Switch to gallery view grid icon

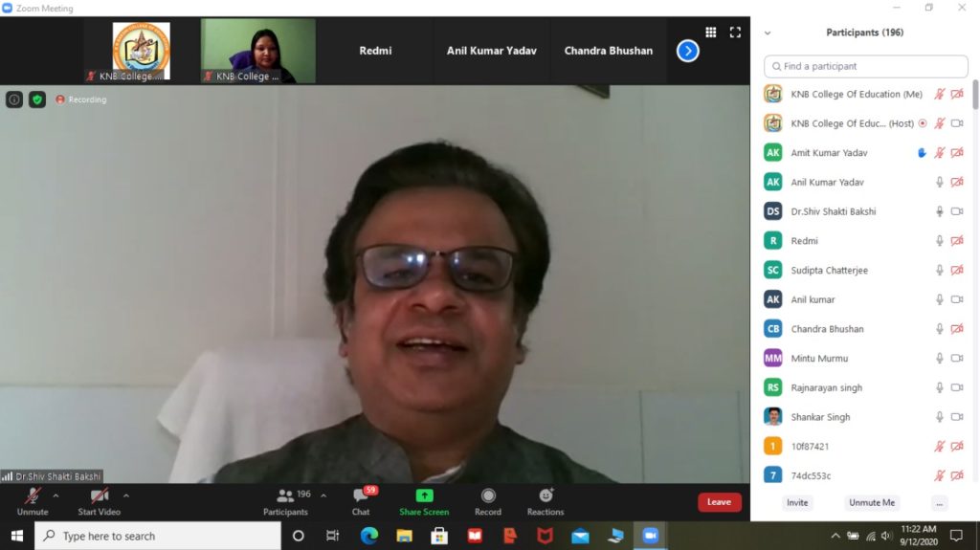click(x=711, y=33)
